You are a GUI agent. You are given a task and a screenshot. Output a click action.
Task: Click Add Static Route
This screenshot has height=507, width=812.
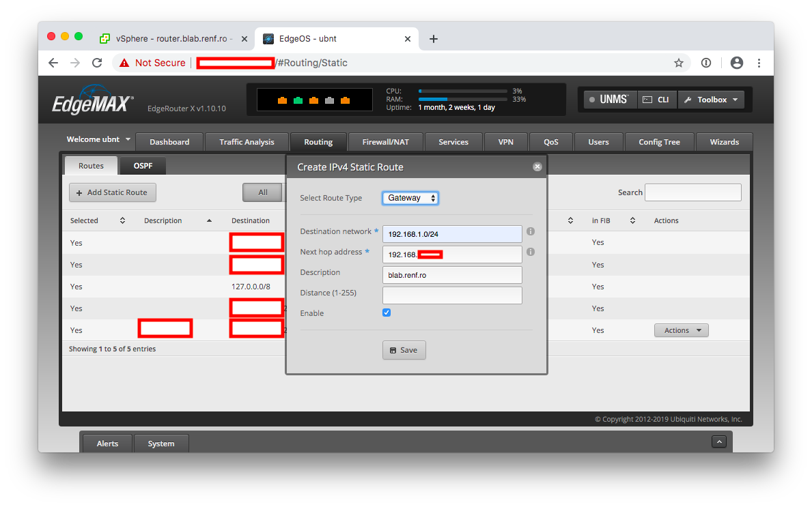(113, 192)
